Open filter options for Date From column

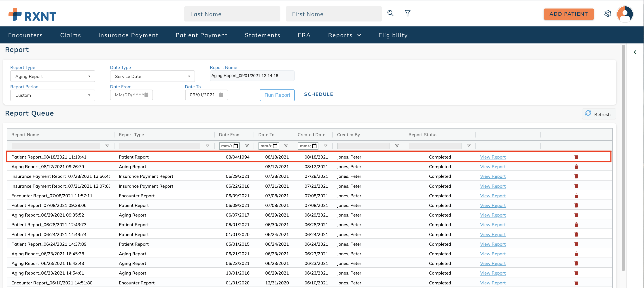pos(247,146)
